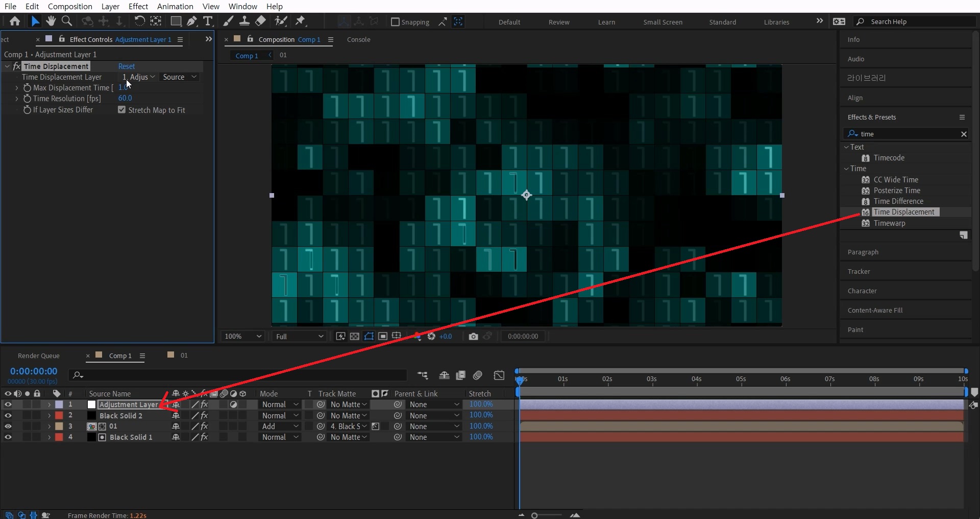The image size is (980, 519).
Task: Open the Effect menu
Action: point(138,6)
